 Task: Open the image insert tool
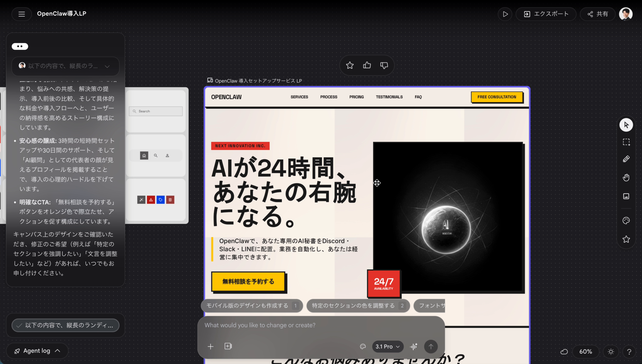click(626, 196)
